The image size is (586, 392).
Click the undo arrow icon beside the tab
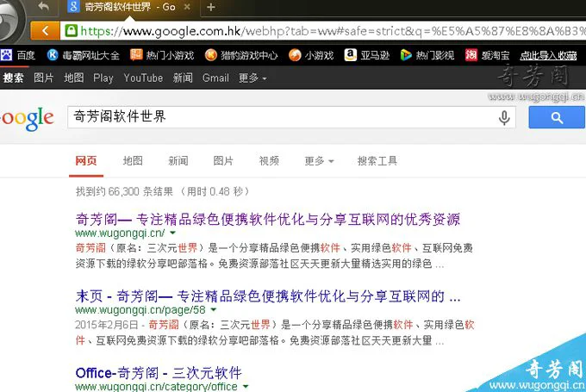[43, 6]
